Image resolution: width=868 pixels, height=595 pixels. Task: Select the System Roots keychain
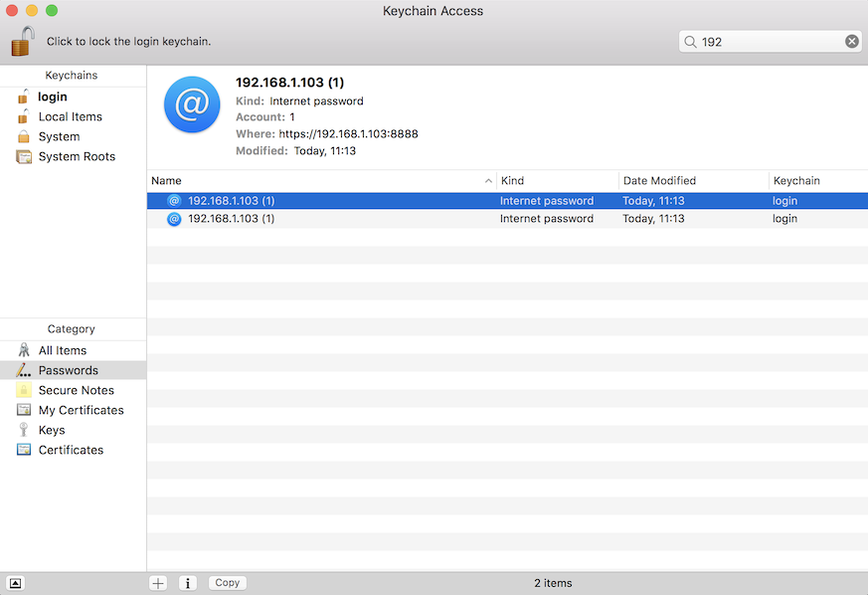(73, 157)
